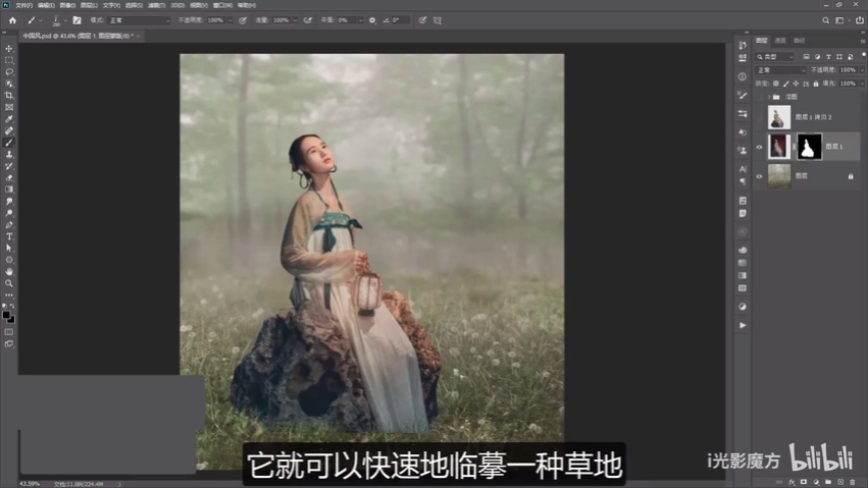The width and height of the screenshot is (868, 488).
Task: Toggle lock all padlock icon
Action: (x=816, y=84)
